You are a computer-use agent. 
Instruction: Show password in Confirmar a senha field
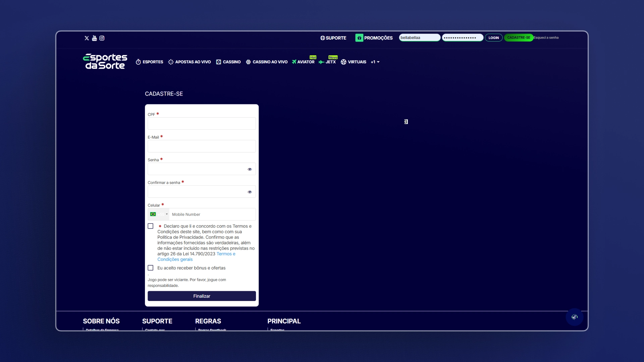[x=250, y=192]
